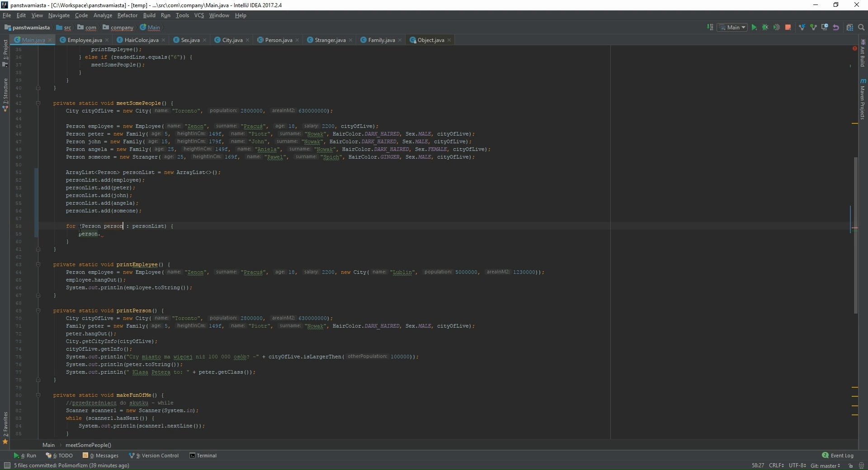
Task: Run Main with coverage
Action: point(777,28)
